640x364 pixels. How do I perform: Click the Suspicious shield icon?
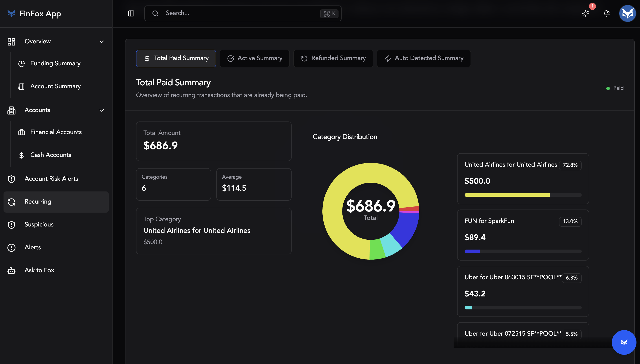(x=11, y=225)
